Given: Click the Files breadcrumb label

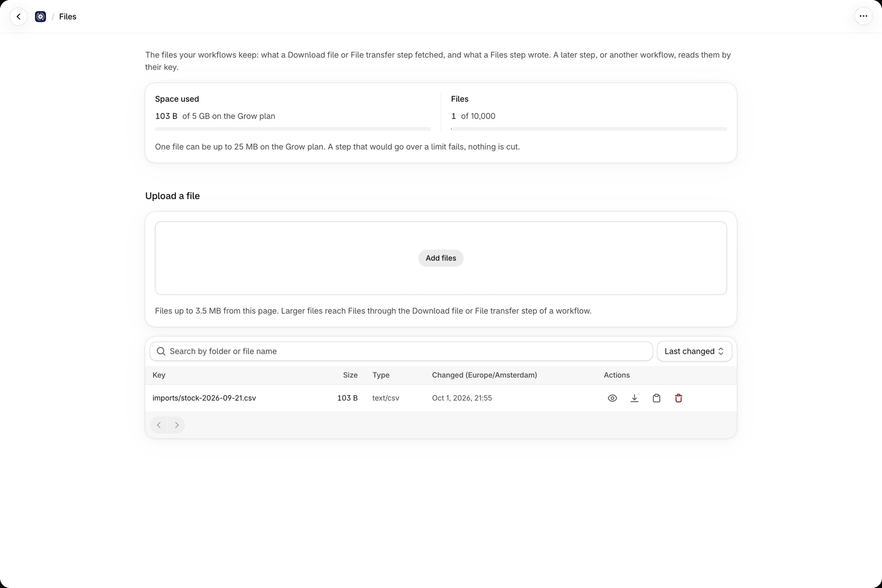Looking at the screenshot, I should (68, 17).
